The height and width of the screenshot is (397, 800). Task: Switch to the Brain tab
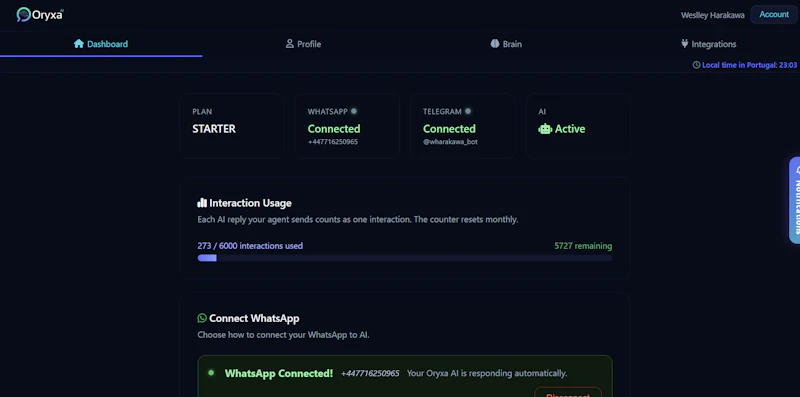pos(506,44)
